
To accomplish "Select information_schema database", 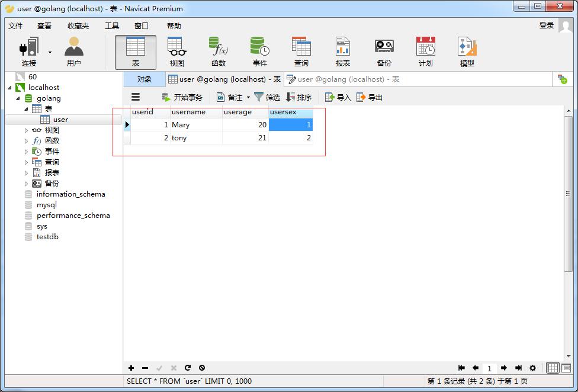I will (71, 194).
